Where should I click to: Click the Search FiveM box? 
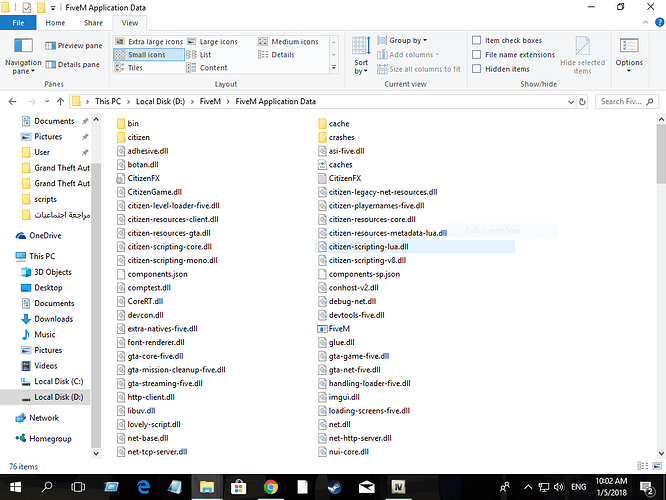627,102
